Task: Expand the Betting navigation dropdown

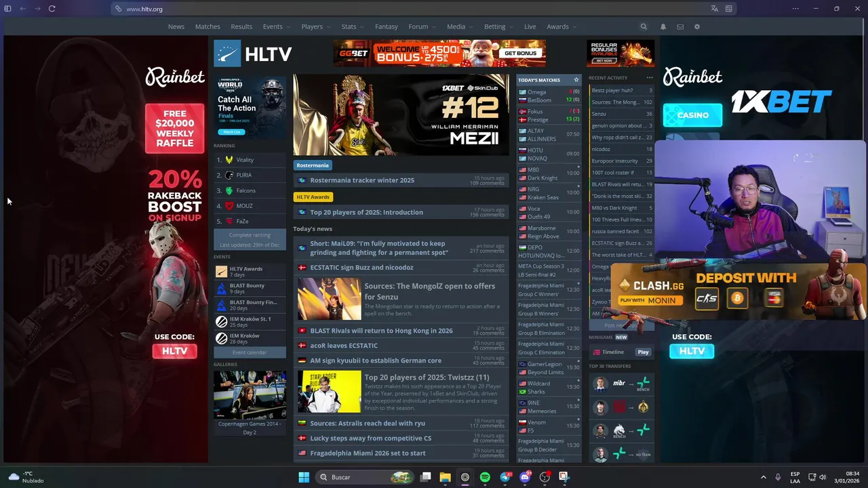Action: 498,26
